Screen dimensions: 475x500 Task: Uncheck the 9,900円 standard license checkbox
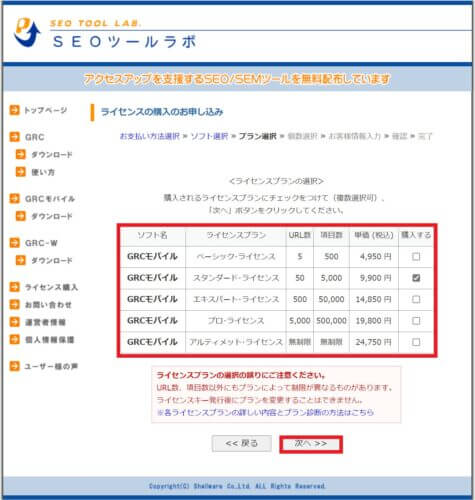[416, 278]
